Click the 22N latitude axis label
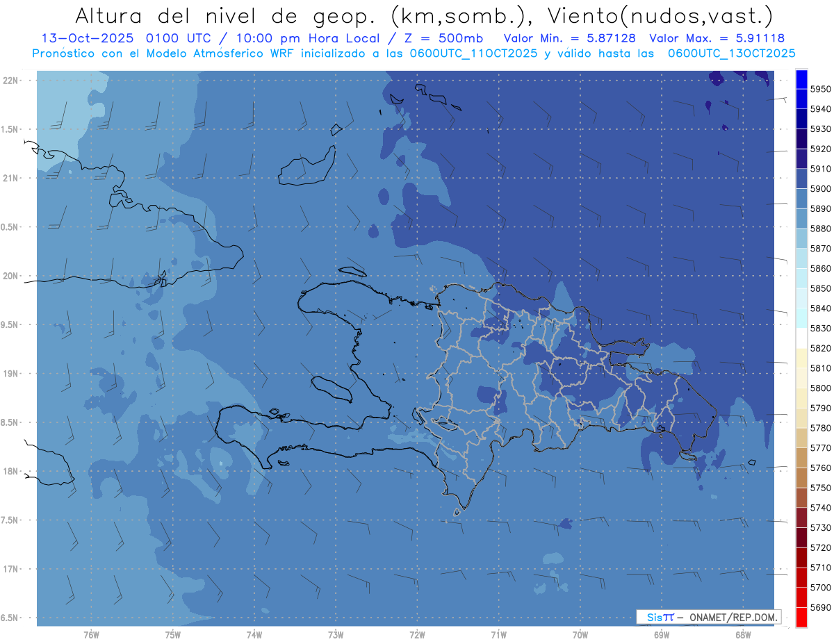The image size is (834, 644). tap(12, 81)
